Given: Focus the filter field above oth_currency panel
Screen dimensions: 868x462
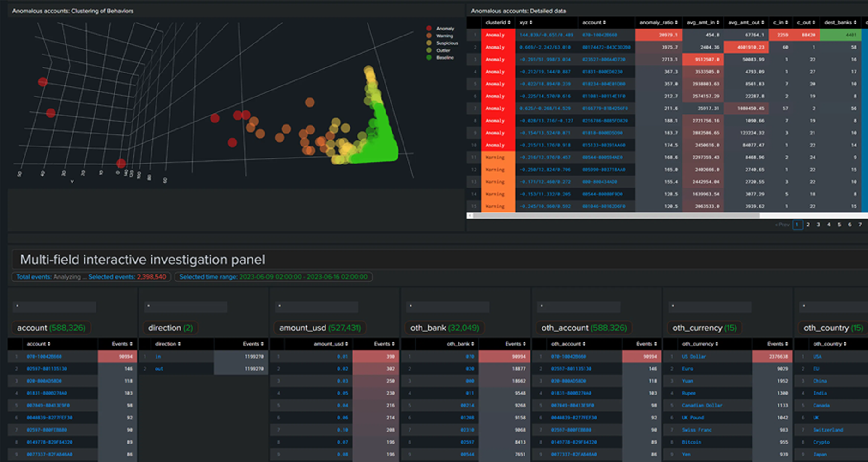Looking at the screenshot, I should click(710, 307).
